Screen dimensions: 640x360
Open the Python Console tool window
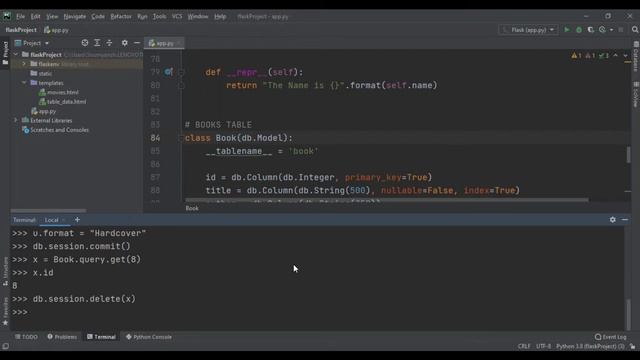pos(149,337)
